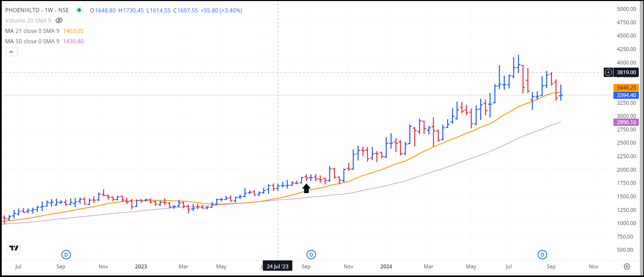
Task: Click the change value +55.80 (+3.40%)
Action: tap(221, 10)
